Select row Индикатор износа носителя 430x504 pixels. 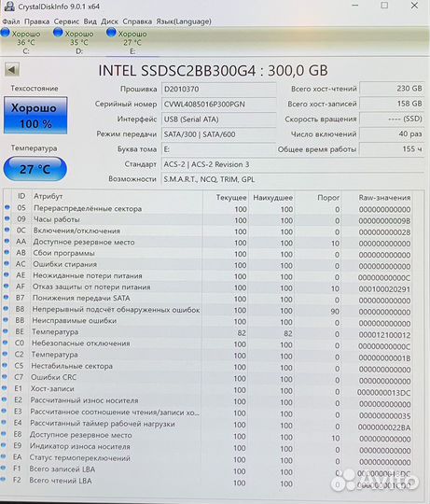pyautogui.click(x=207, y=448)
